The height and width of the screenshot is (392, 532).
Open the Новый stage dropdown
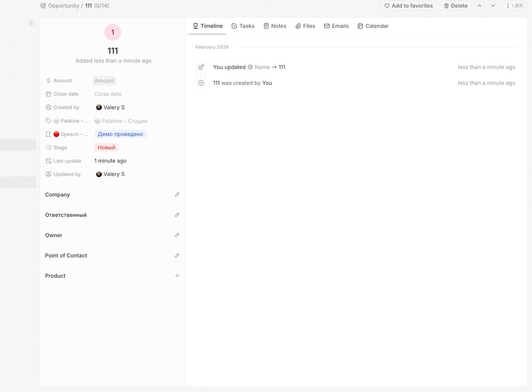(x=106, y=147)
